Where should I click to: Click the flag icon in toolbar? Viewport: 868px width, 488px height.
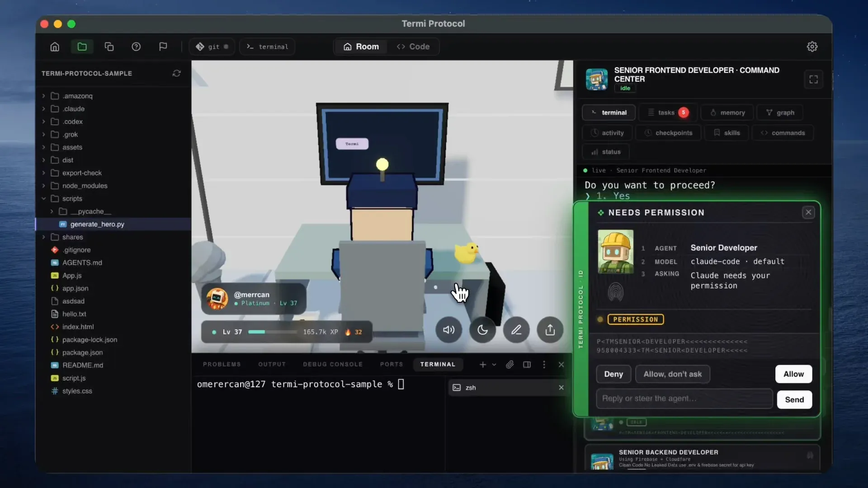pyautogui.click(x=163, y=47)
